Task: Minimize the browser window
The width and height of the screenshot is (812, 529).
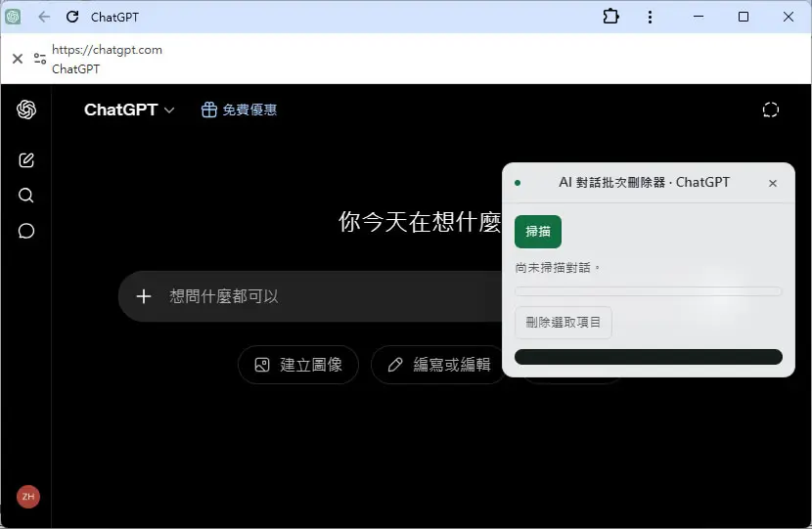Action: click(x=699, y=17)
